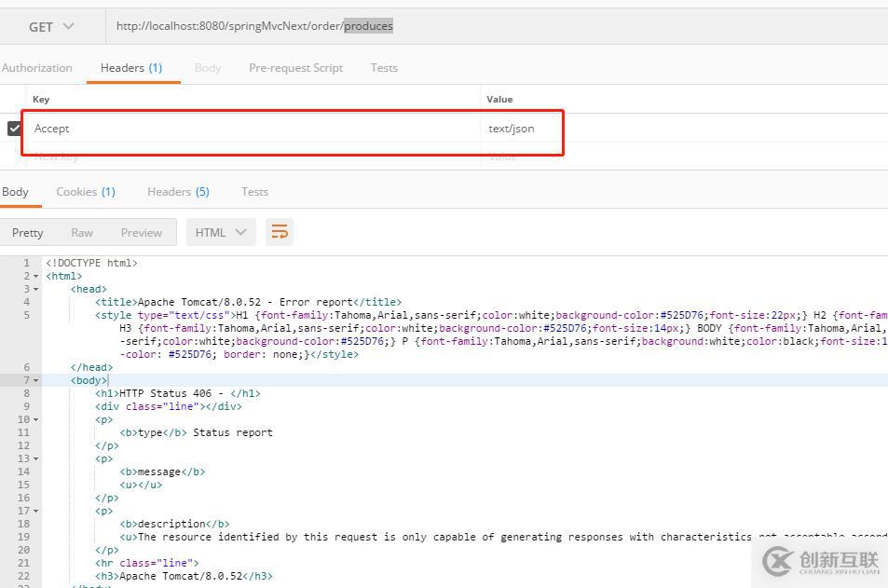Toggle the line wrap icon
This screenshot has width=888, height=588.
pos(280,232)
